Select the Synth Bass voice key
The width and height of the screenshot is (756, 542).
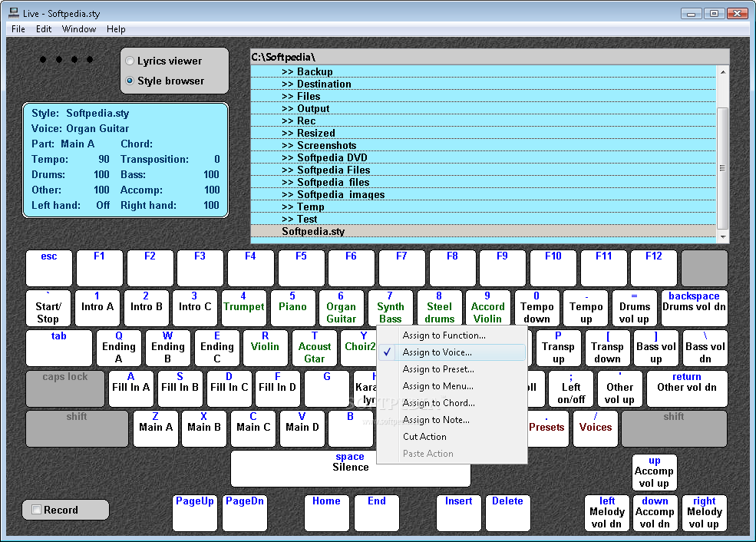(x=391, y=308)
